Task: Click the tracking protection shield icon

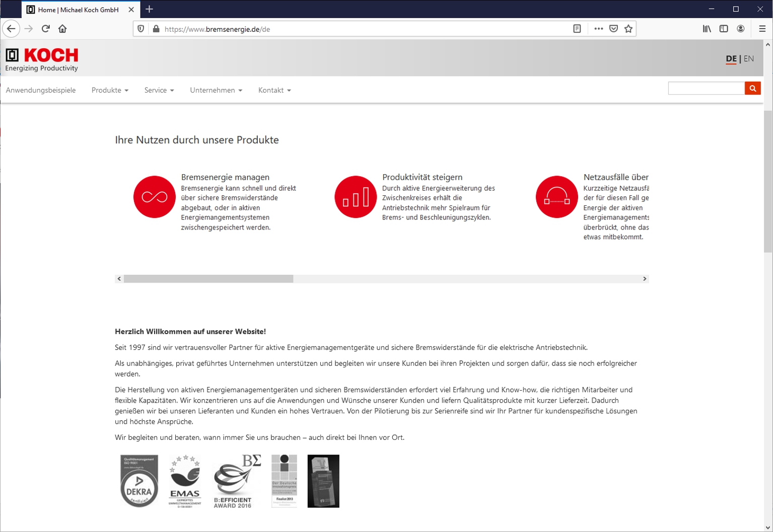Action: [x=140, y=28]
